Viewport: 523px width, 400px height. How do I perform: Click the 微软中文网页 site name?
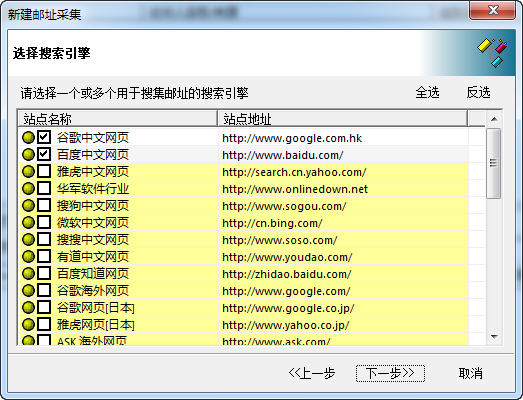point(93,223)
